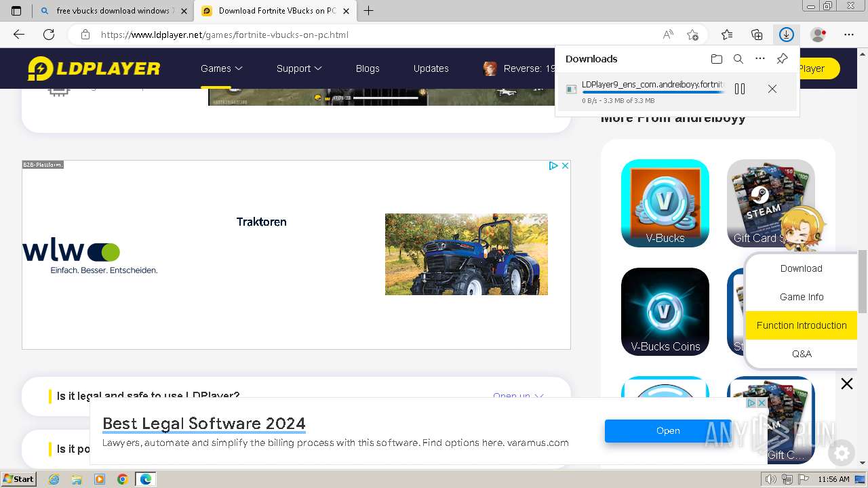Open File Explorer from taskbar
Screen dimensions: 868x488
tap(77, 479)
